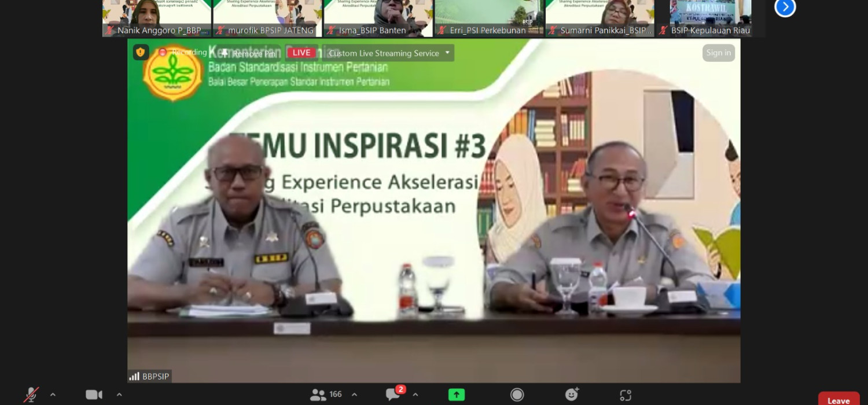Image resolution: width=868 pixels, height=405 pixels.
Task: Unmute the microphone
Action: tap(31, 395)
